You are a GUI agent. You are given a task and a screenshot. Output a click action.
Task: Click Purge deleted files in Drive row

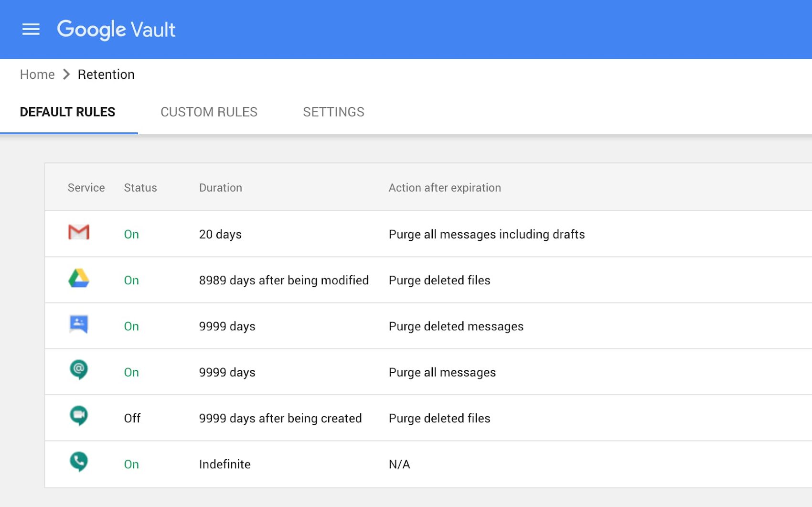point(439,280)
